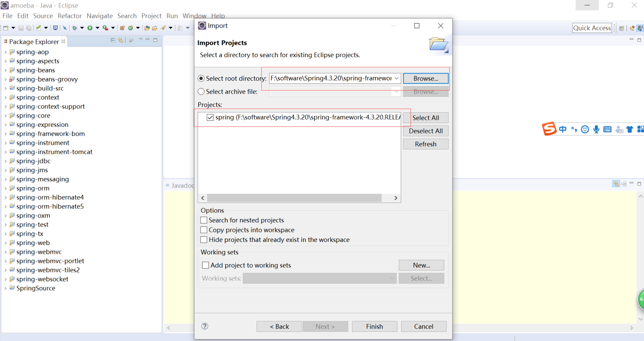This screenshot has width=644, height=341.
Task: Toggle Link with Editor in Package Explorer
Action: pyautogui.click(x=120, y=40)
